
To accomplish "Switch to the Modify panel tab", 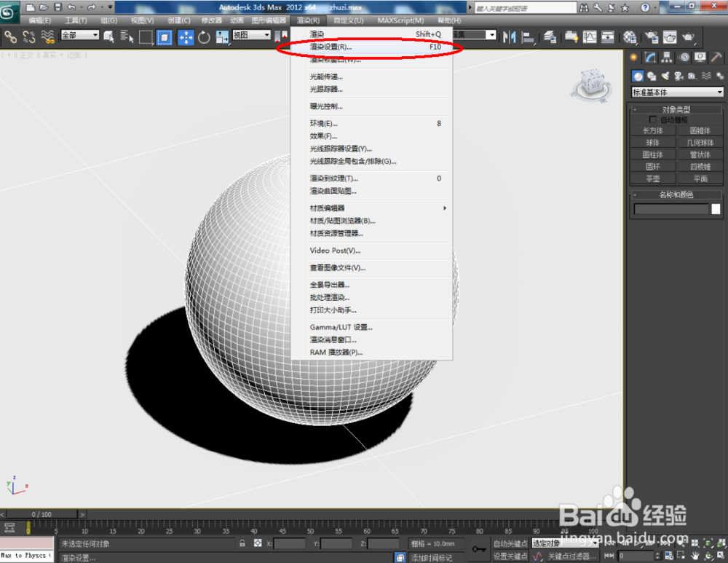I will [650, 57].
